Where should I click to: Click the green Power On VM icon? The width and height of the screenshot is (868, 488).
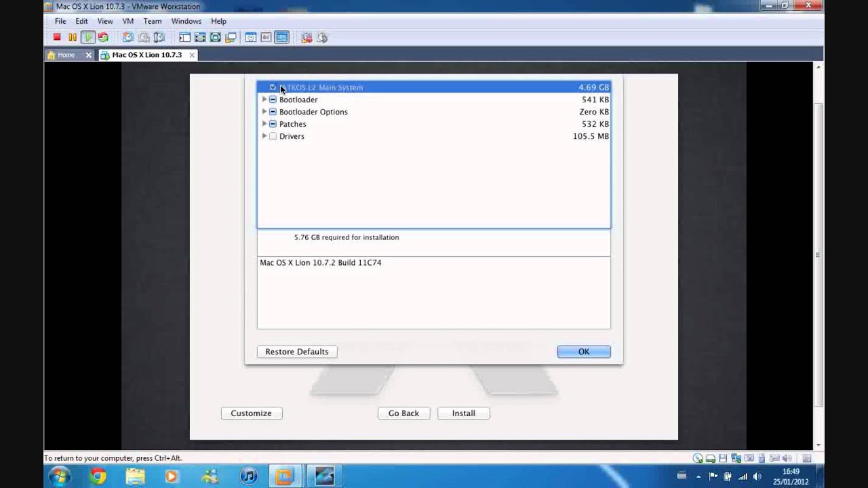coord(88,37)
